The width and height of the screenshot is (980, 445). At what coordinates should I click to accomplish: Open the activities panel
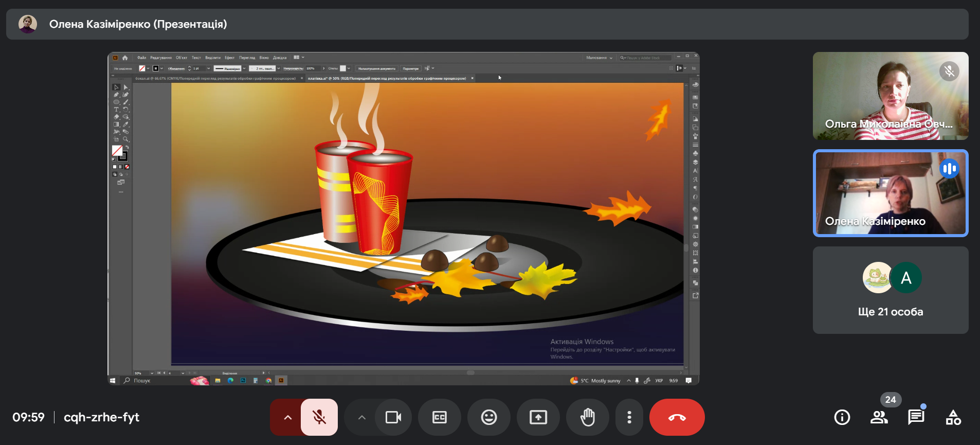[x=953, y=417]
